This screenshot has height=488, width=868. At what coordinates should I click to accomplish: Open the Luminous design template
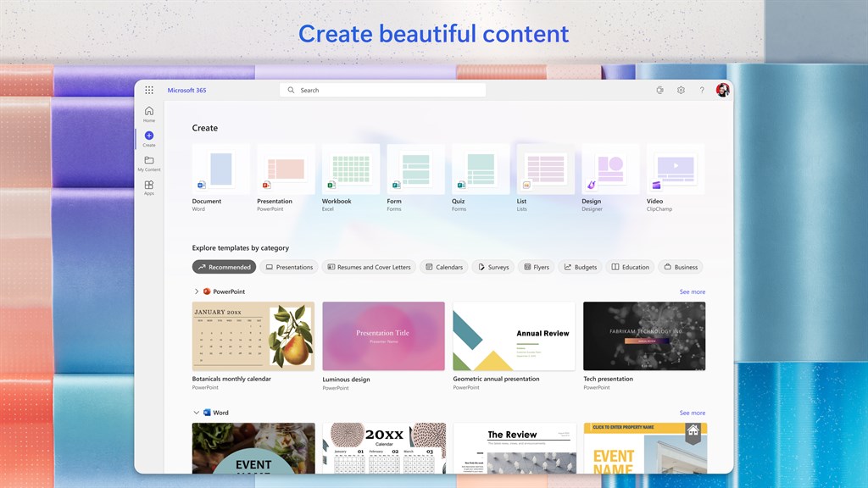click(x=384, y=335)
